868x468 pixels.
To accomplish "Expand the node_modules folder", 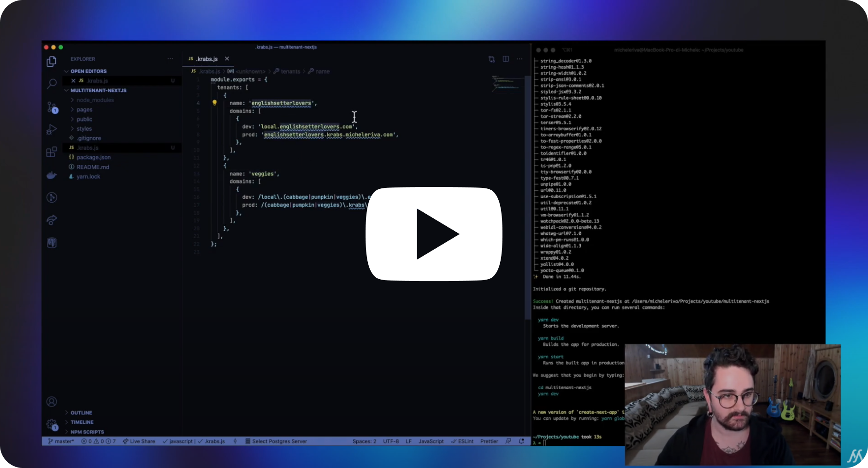I will [95, 100].
